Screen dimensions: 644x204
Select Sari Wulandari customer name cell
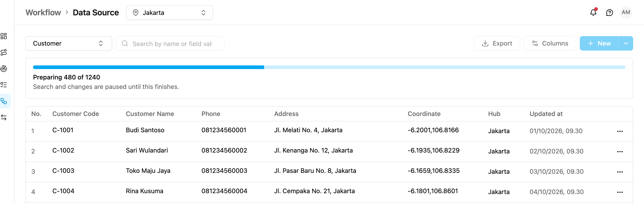coord(147,150)
